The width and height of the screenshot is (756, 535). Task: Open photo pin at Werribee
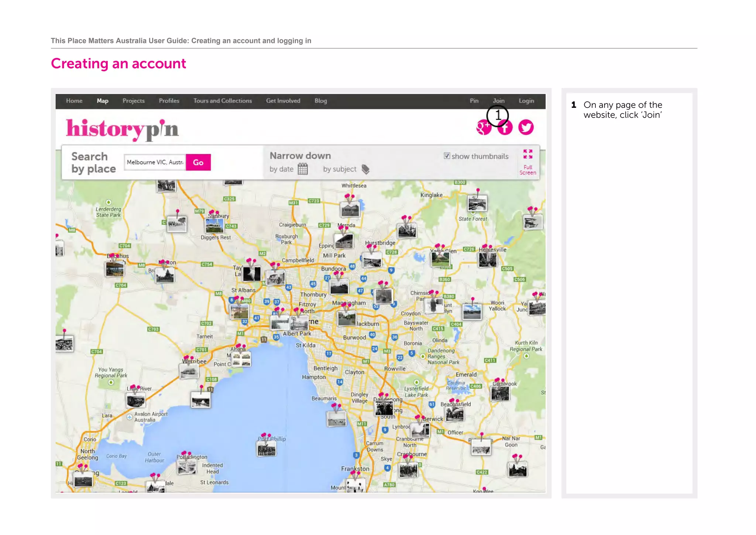189,371
